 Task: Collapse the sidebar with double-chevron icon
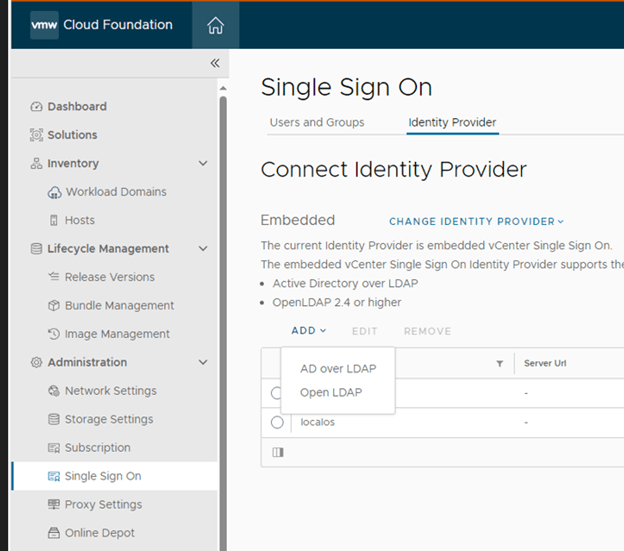tap(214, 63)
